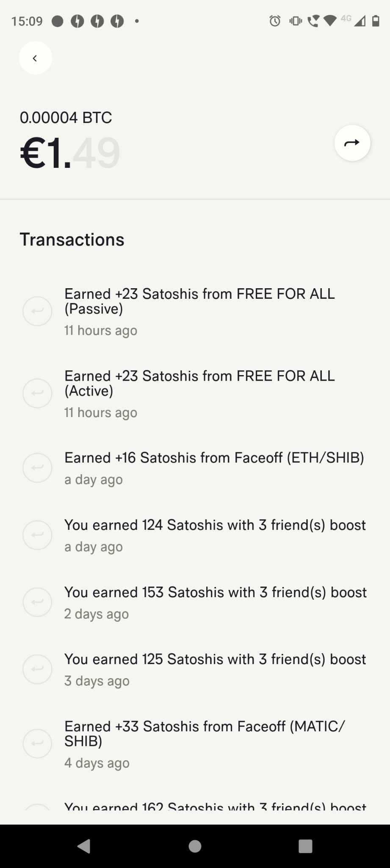Tap the back arrow button

click(x=35, y=58)
